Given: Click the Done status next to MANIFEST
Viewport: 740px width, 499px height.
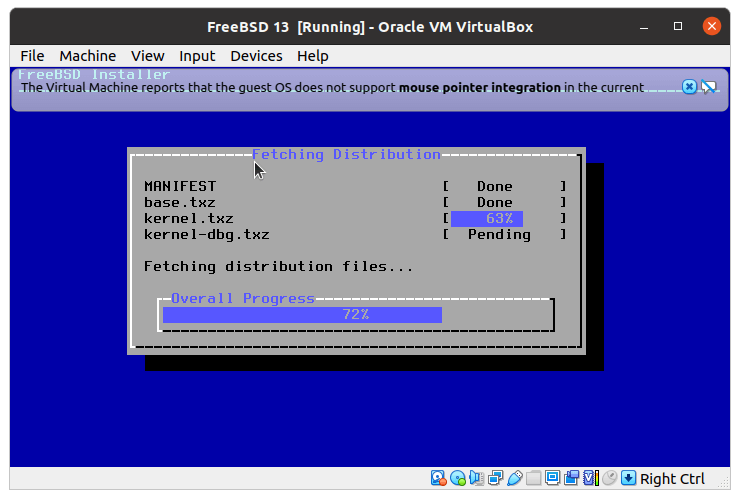Looking at the screenshot, I should point(495,186).
